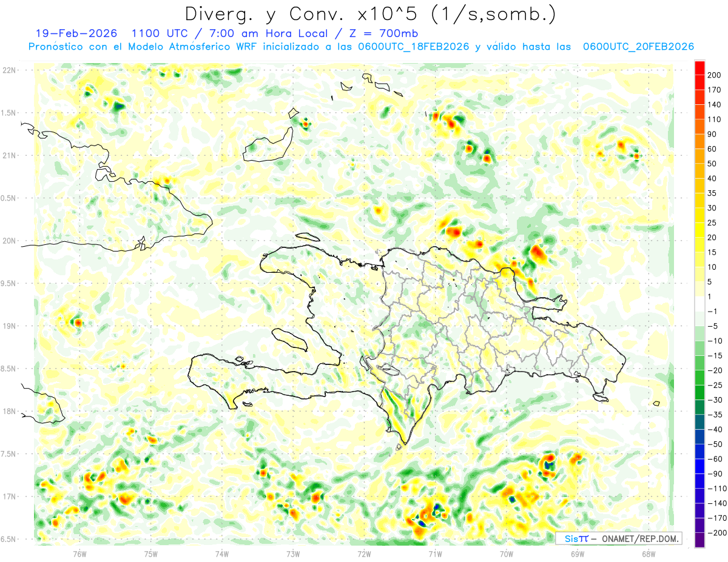Click the '-60' color scale value
Image resolution: width=728 pixels, height=562 pixels.
[x=714, y=459]
